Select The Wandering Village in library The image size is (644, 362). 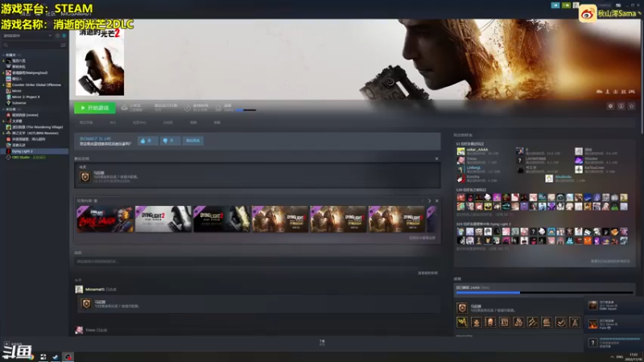coord(35,127)
